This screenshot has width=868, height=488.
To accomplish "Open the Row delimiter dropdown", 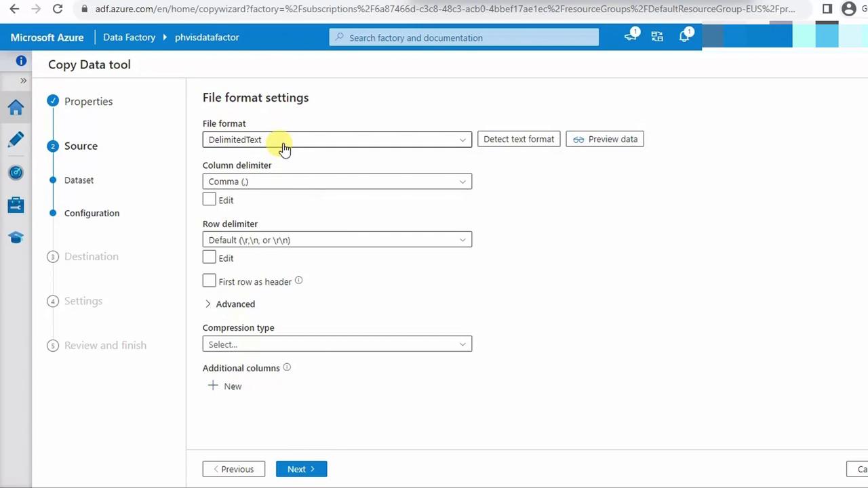I will click(336, 240).
